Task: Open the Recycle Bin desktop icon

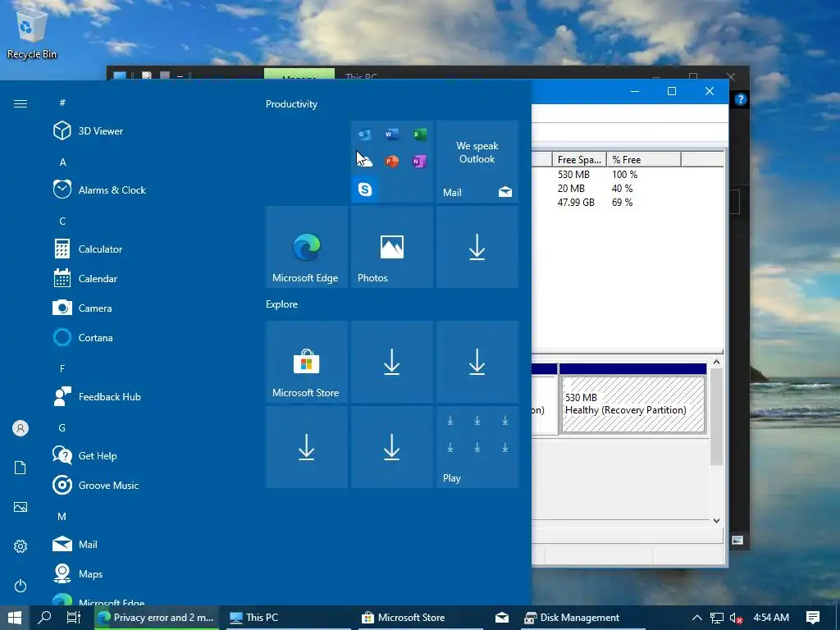Action: point(32,33)
